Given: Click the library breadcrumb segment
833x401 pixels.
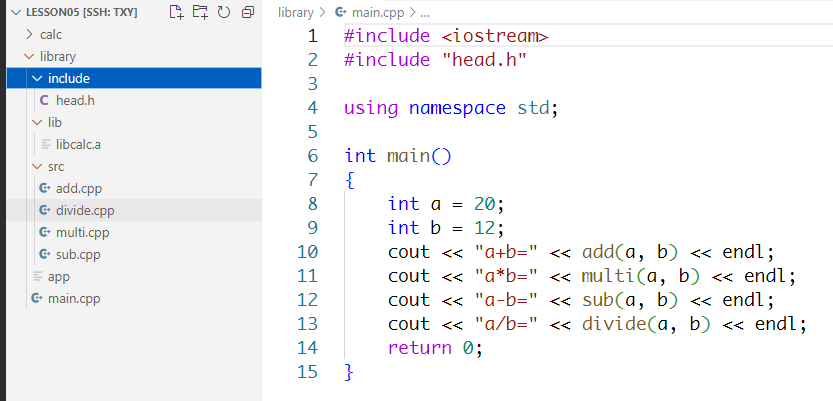Looking at the screenshot, I should click(x=295, y=13).
